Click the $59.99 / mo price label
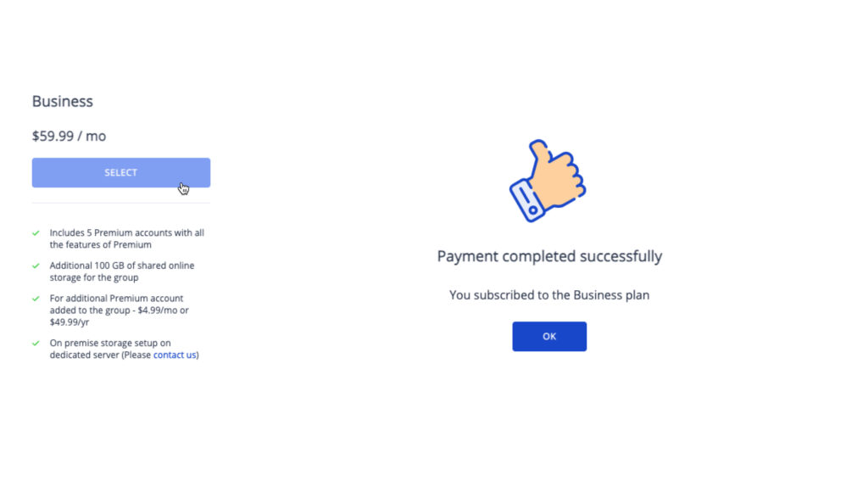Screen dimensions: 868x481 click(x=69, y=137)
